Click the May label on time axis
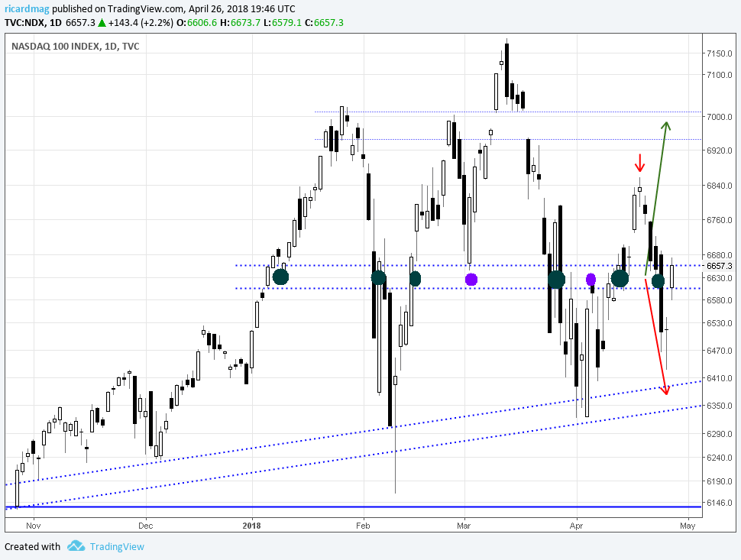Screen dimensions: 741x560 coord(688,526)
